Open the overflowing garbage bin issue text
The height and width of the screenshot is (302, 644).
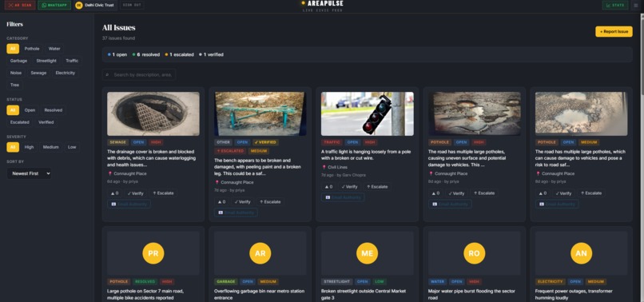(259, 294)
